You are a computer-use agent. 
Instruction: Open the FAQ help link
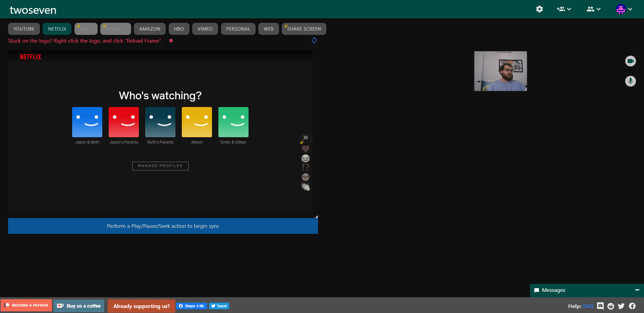tap(588, 306)
